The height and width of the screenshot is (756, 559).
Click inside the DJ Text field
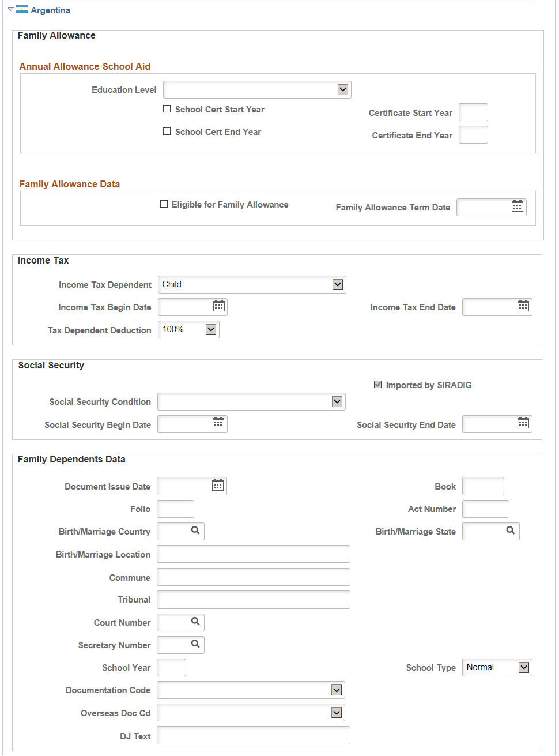coord(254,735)
